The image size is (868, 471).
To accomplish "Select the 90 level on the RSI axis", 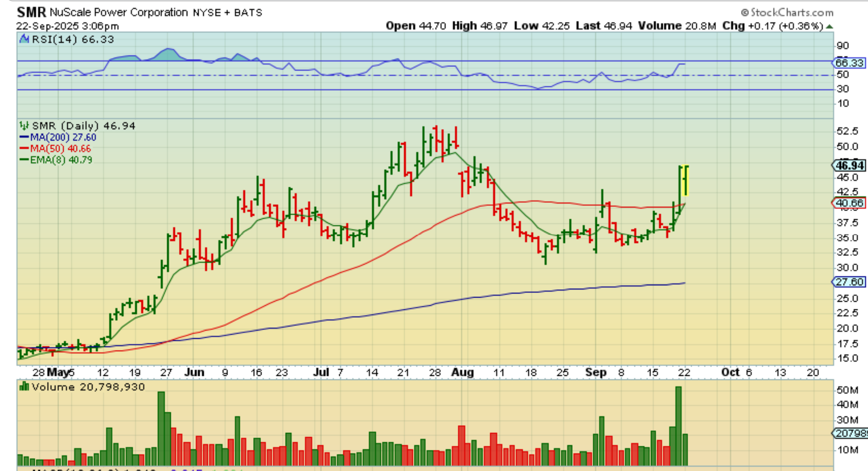I will click(843, 46).
